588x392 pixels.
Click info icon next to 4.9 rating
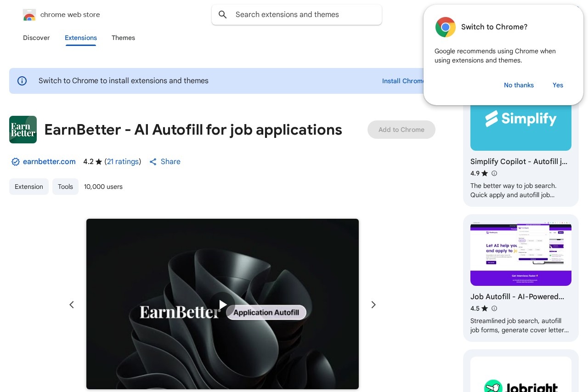click(494, 173)
